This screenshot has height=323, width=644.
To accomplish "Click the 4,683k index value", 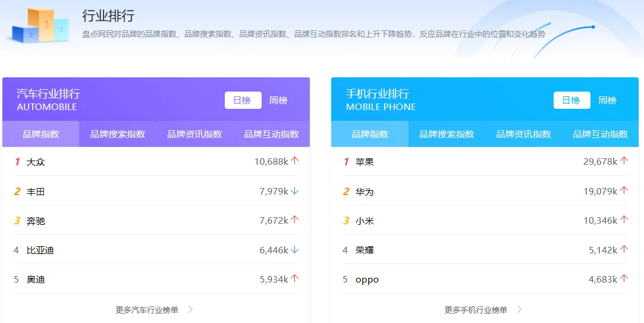I will point(603,279).
